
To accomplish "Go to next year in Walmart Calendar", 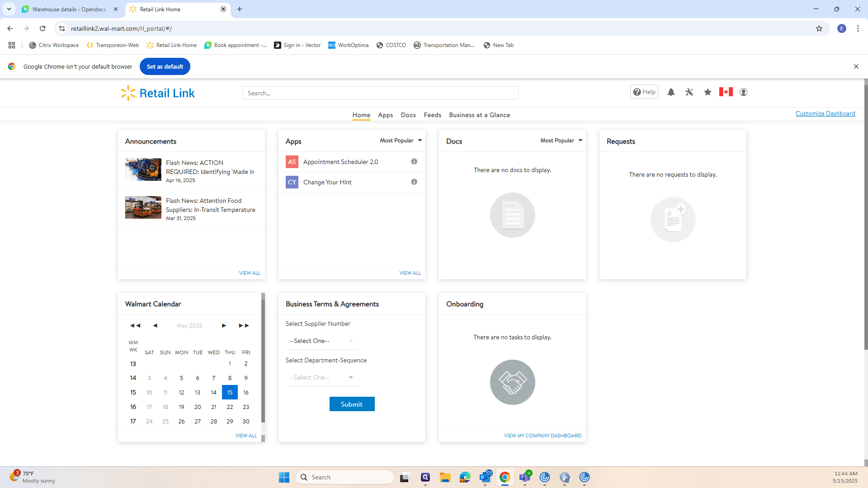I will coord(244,326).
